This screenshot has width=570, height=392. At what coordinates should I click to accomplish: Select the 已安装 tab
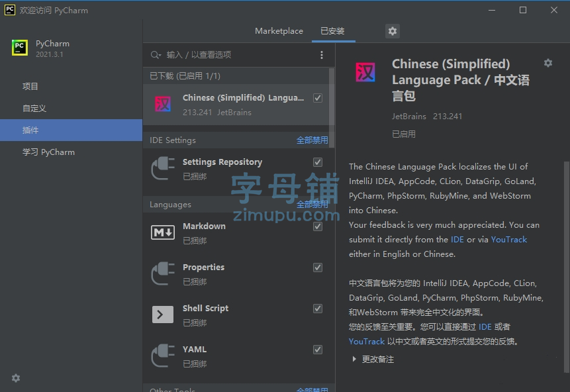(x=332, y=31)
